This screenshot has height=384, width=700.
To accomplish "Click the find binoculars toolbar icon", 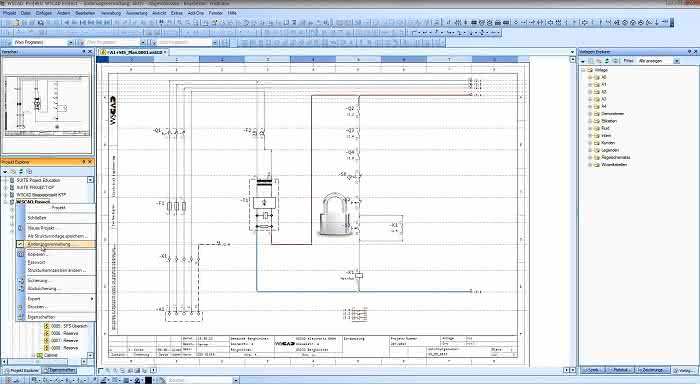I will coord(161,22).
